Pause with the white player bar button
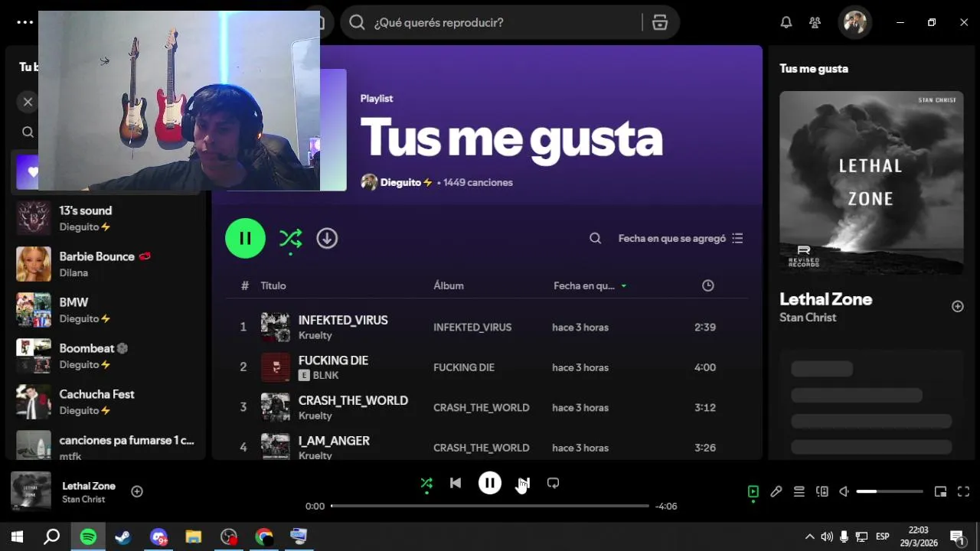980x551 pixels. tap(490, 483)
